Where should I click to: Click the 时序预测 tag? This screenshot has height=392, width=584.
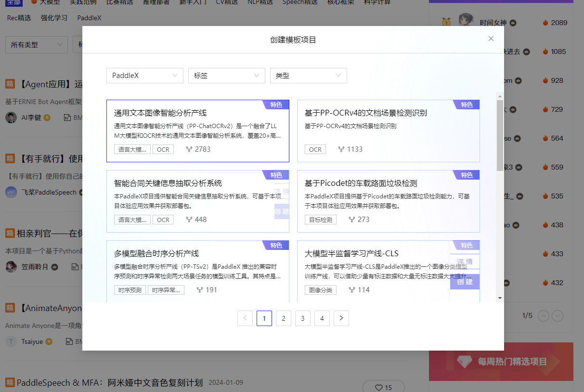[x=130, y=290]
